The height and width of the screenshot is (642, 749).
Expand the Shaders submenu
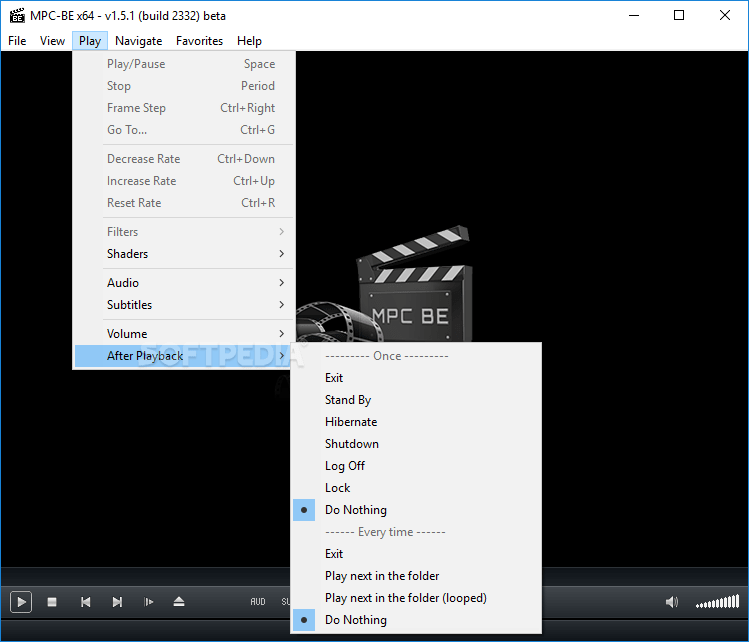[x=184, y=254]
